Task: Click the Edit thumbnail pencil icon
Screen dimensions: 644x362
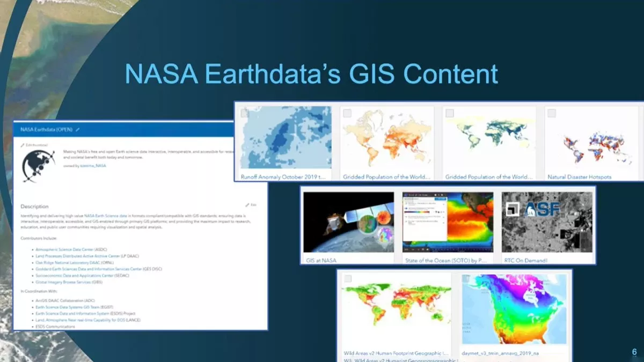Action: click(x=23, y=145)
